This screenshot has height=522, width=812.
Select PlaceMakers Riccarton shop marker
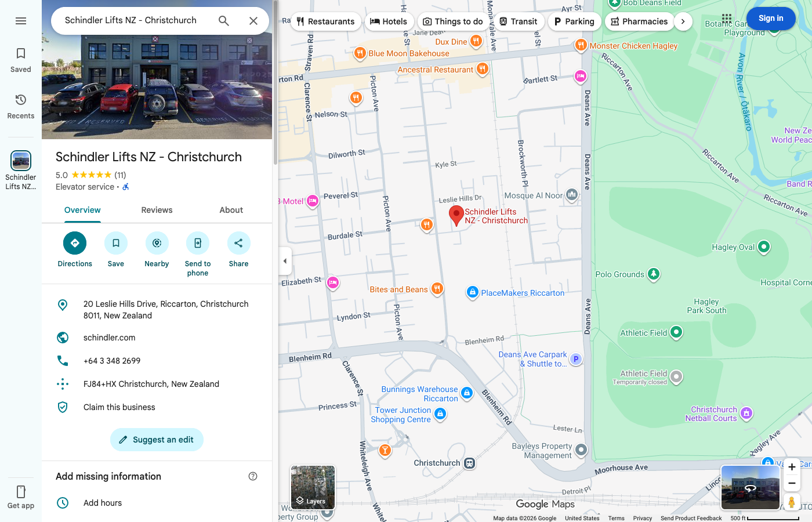tap(473, 292)
